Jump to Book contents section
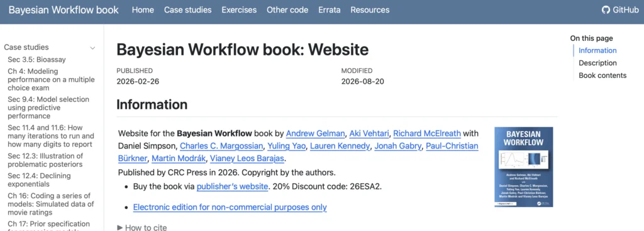 click(602, 76)
